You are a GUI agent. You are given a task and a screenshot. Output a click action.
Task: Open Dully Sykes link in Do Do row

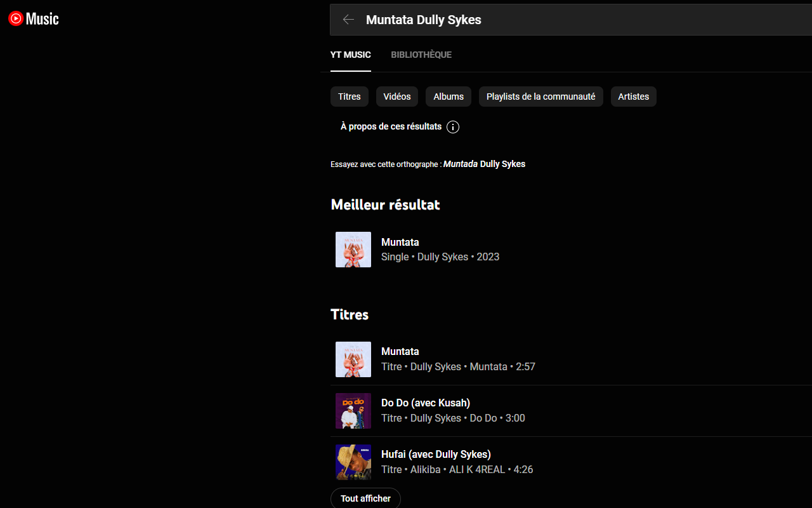point(436,418)
